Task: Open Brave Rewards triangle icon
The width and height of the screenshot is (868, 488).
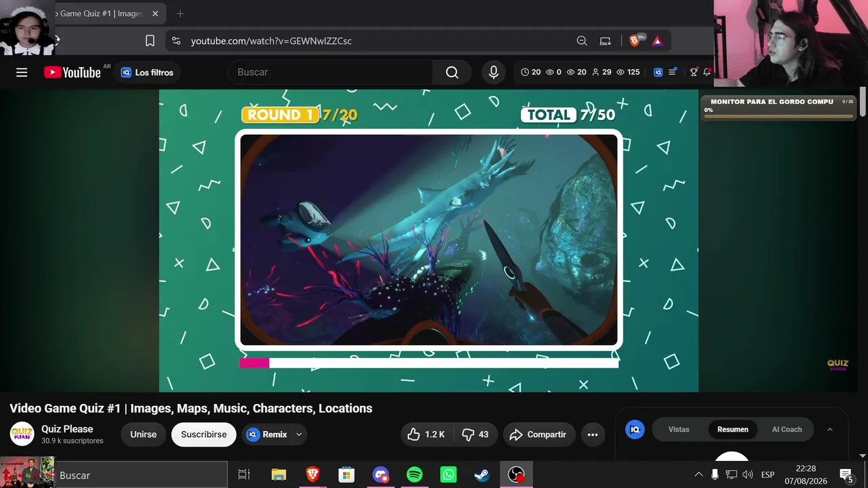Action: (x=657, y=41)
